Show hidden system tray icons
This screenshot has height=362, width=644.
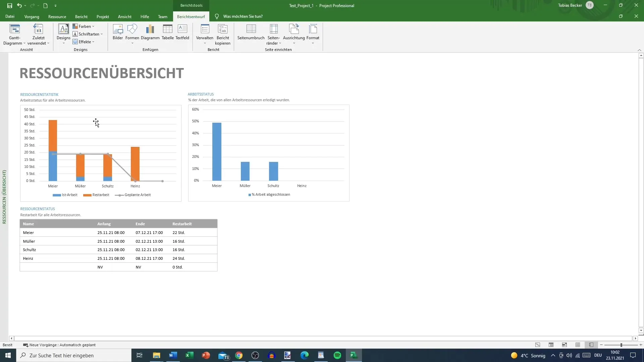pyautogui.click(x=553, y=355)
